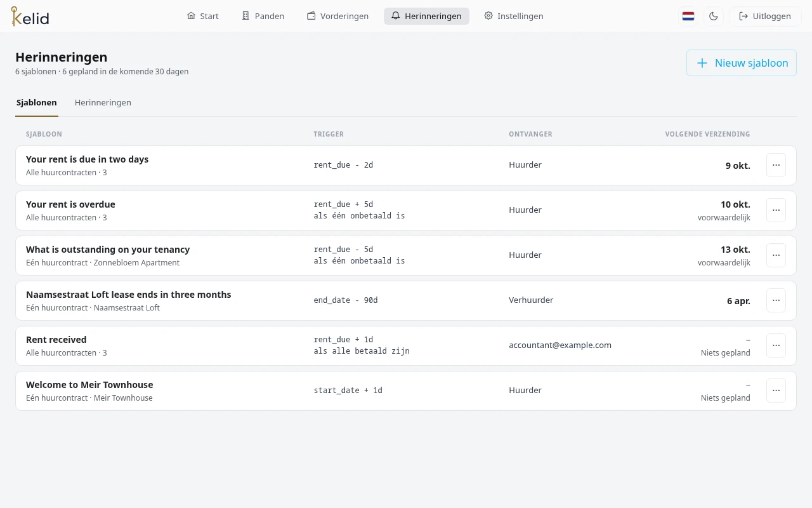The image size is (812, 508).
Task: Click the 'als alle betaald zijn' condition
Action: (x=362, y=351)
